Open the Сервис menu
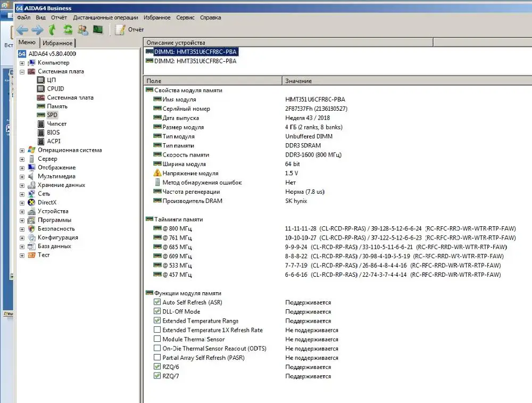This screenshot has width=532, height=403. (185, 18)
